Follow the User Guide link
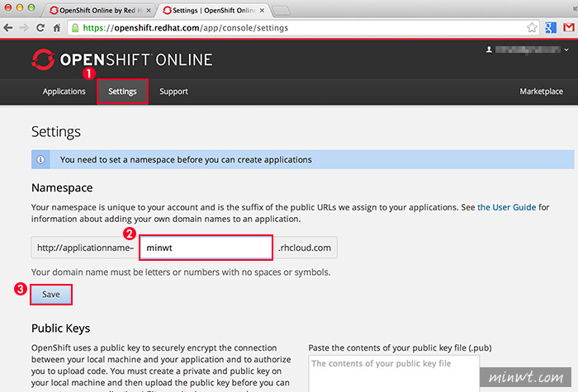The width and height of the screenshot is (578, 392). point(506,207)
